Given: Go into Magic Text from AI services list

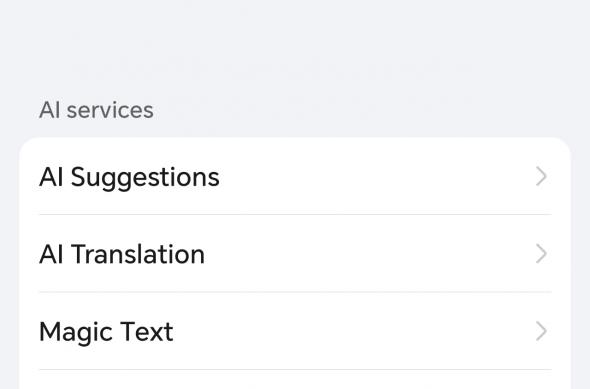Looking at the screenshot, I should pos(295,331).
